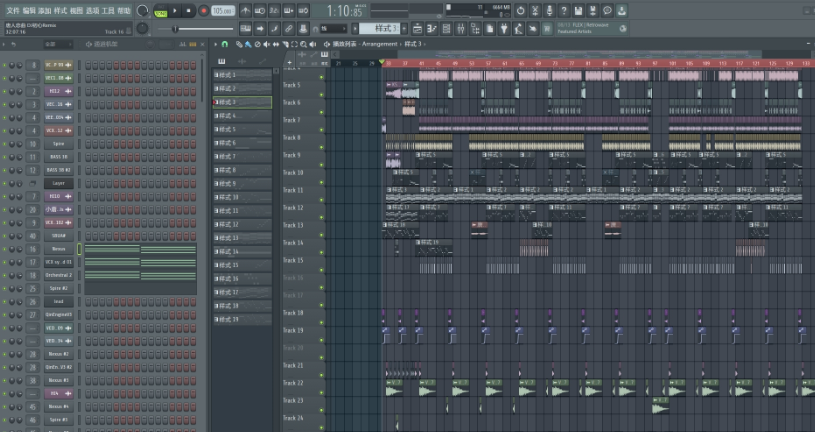The image size is (815, 432).
Task: Open the playlist menu arrow
Action: pos(215,44)
